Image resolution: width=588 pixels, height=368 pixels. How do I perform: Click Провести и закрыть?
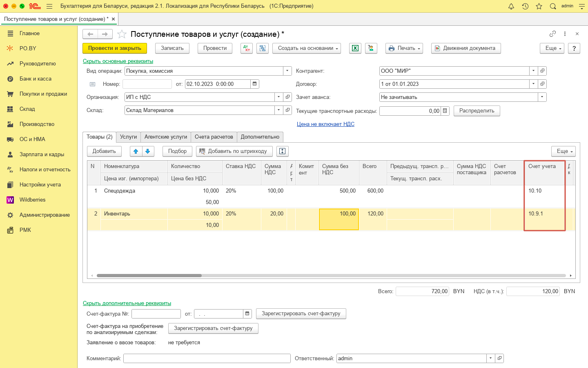[115, 48]
